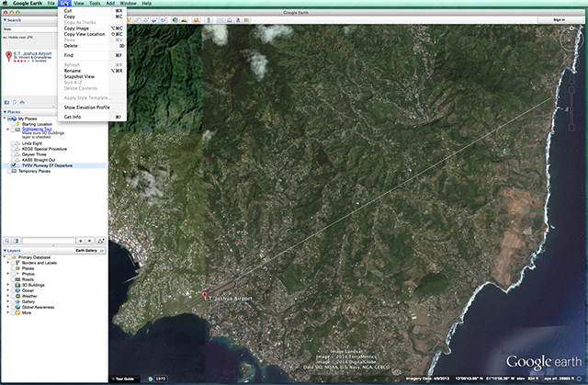Open the historical imagery clock tool
The image size is (588, 385).
175,20
